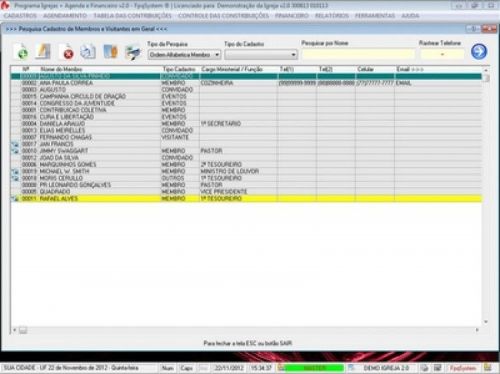Open the FERRAMENTAS menu

pyautogui.click(x=375, y=16)
